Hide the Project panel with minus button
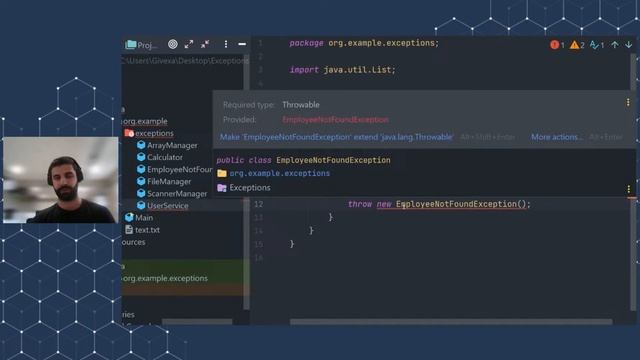Screen dimensions: 640x360 (x=242, y=44)
